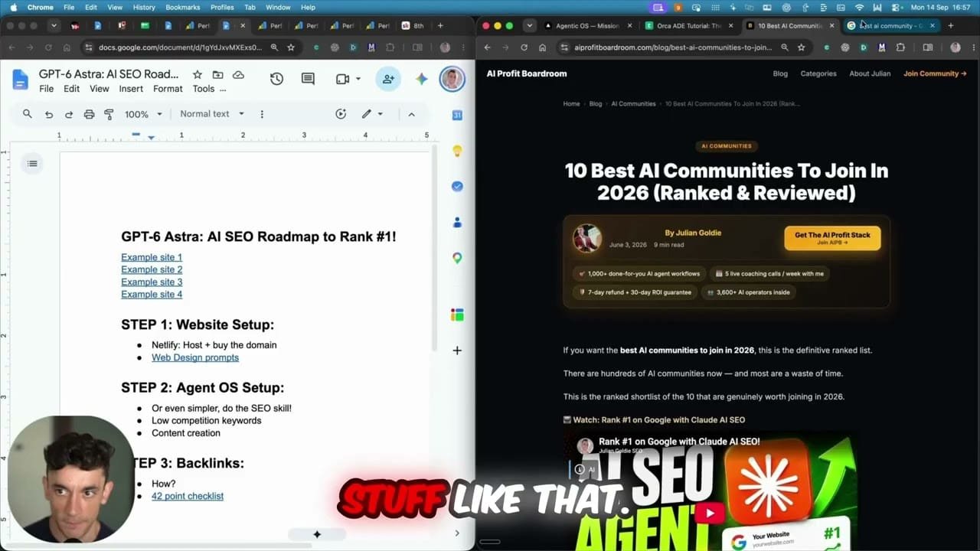The height and width of the screenshot is (551, 980).
Task: Open the cloud document status icon
Action: (238, 75)
